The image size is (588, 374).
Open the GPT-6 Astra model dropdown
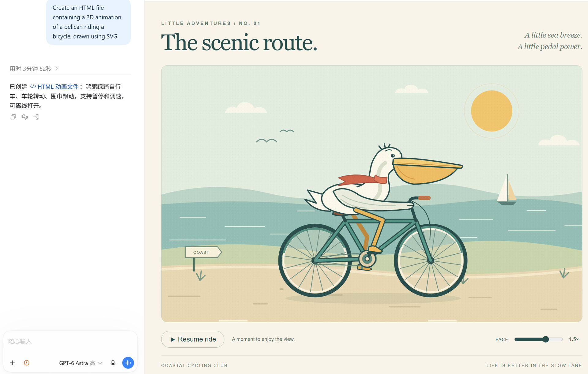80,363
